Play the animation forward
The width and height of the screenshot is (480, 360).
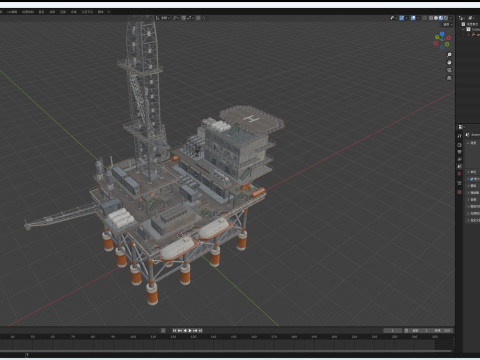pos(190,331)
